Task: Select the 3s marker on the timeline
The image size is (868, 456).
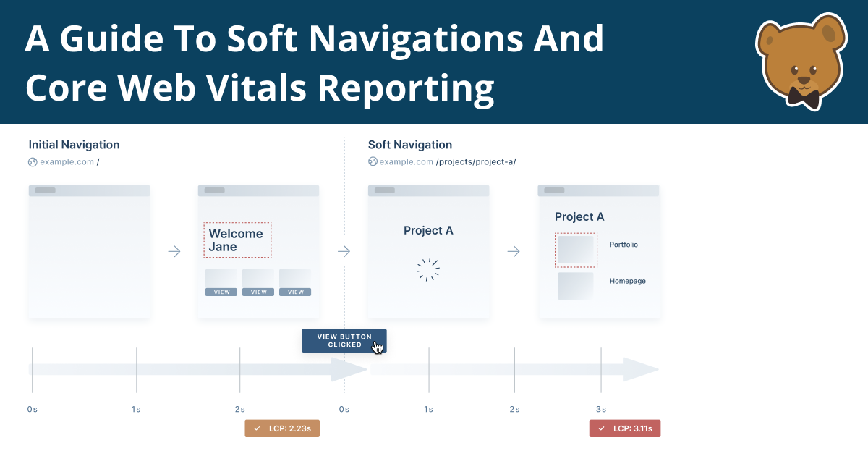Action: pos(601,409)
